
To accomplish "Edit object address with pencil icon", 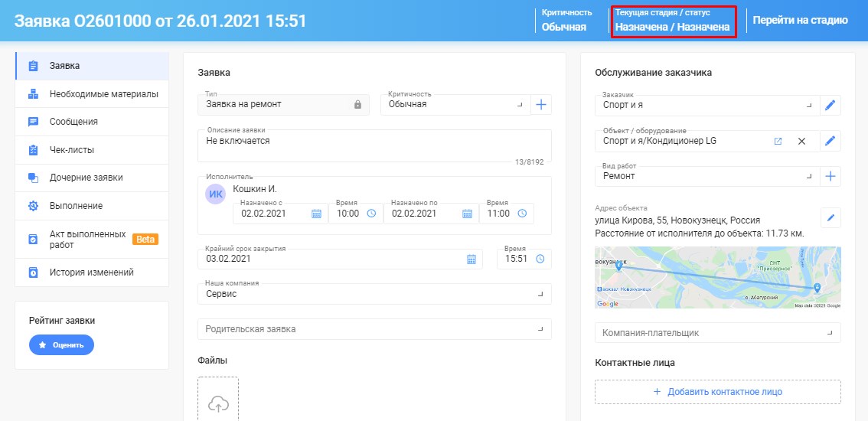I will 830,218.
